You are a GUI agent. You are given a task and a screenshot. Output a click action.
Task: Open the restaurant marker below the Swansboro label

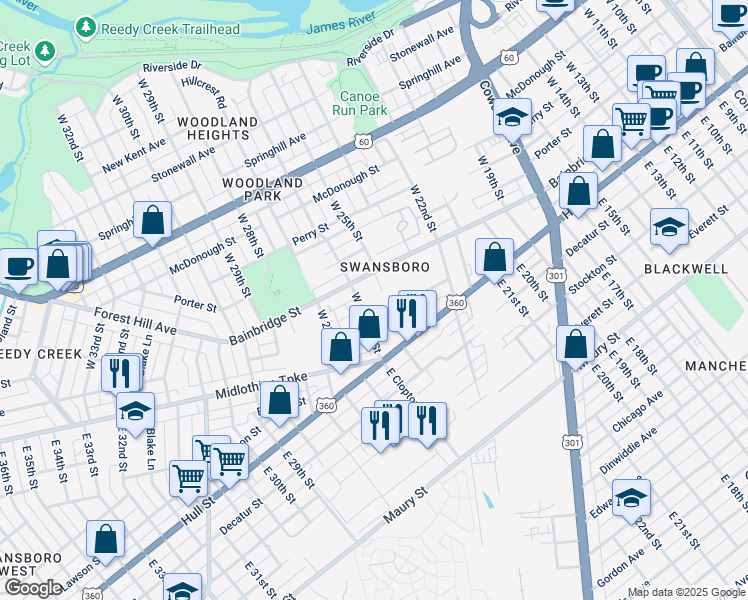tap(407, 315)
